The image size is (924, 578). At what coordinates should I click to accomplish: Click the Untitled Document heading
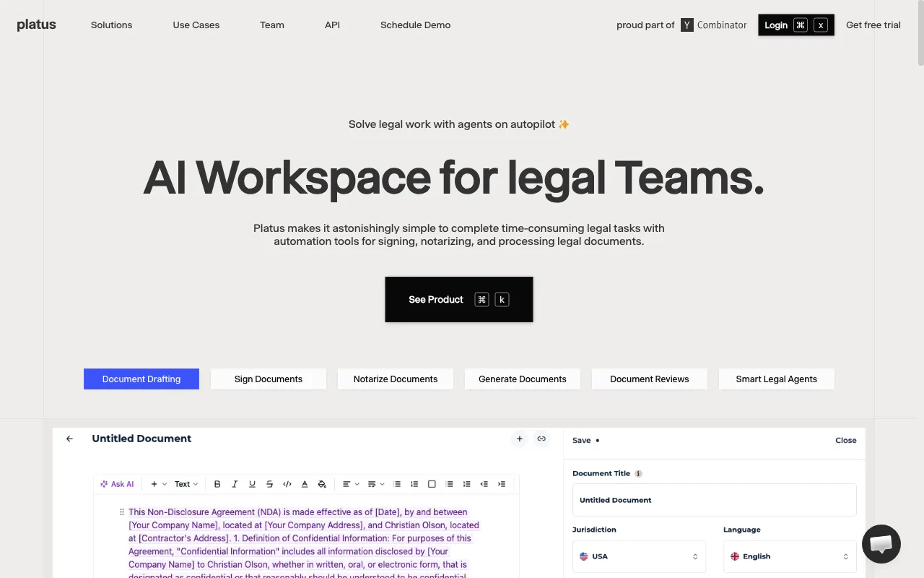point(141,439)
